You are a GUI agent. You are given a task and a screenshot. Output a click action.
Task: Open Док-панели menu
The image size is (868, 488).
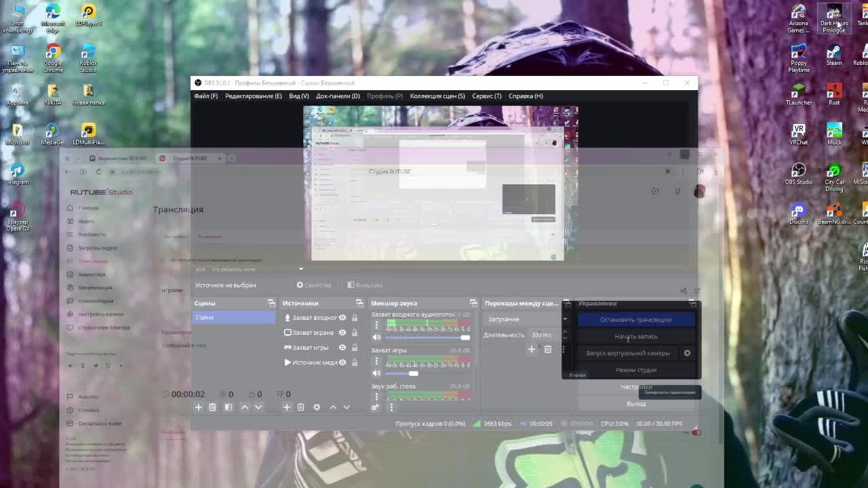pos(338,96)
